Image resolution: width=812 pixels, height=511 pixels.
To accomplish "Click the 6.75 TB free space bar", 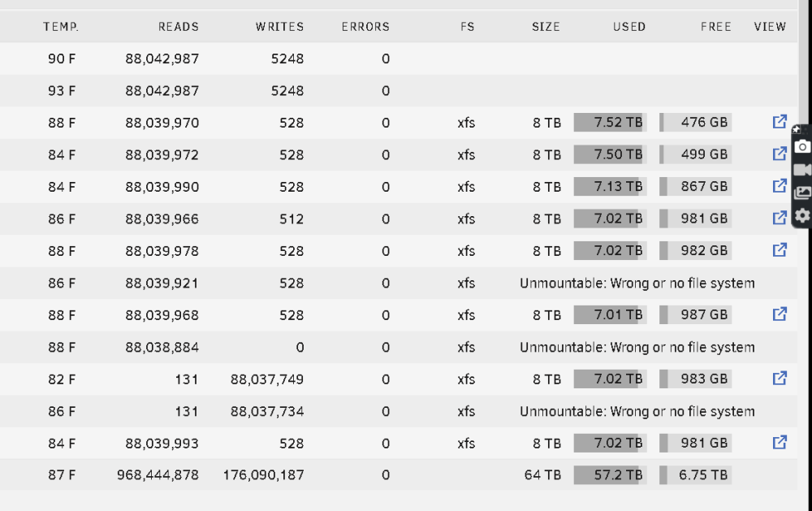I will [x=696, y=474].
